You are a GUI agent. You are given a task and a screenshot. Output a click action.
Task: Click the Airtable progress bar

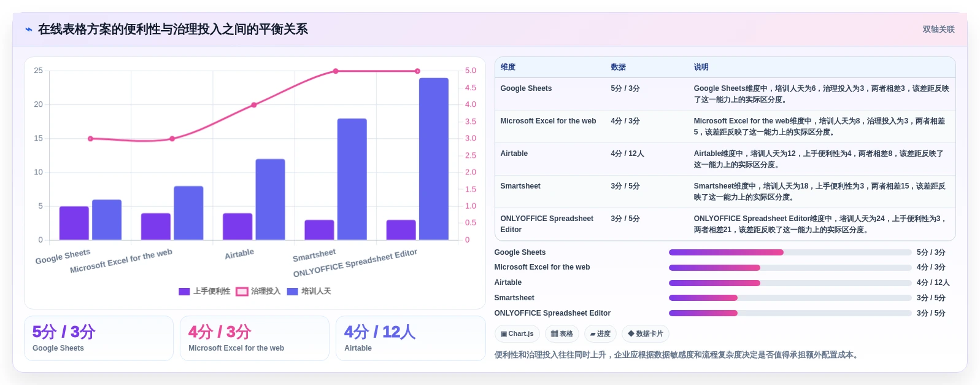point(790,283)
